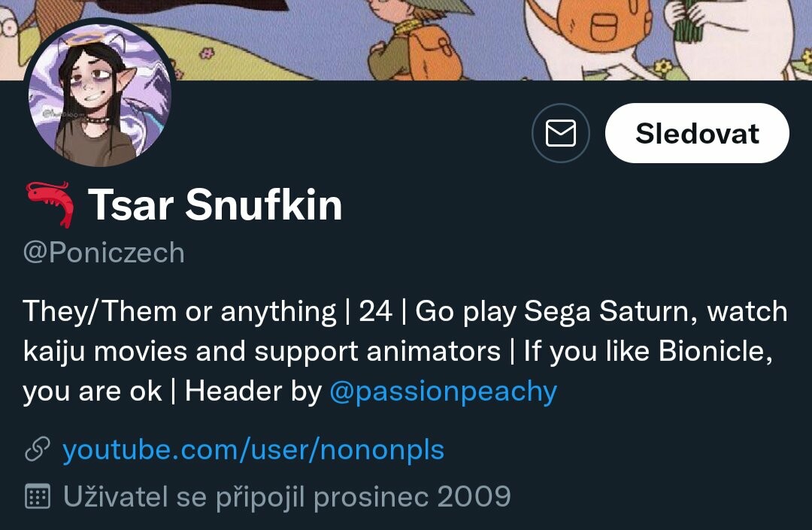
Task: Click the chain link icon
Action: click(x=38, y=449)
